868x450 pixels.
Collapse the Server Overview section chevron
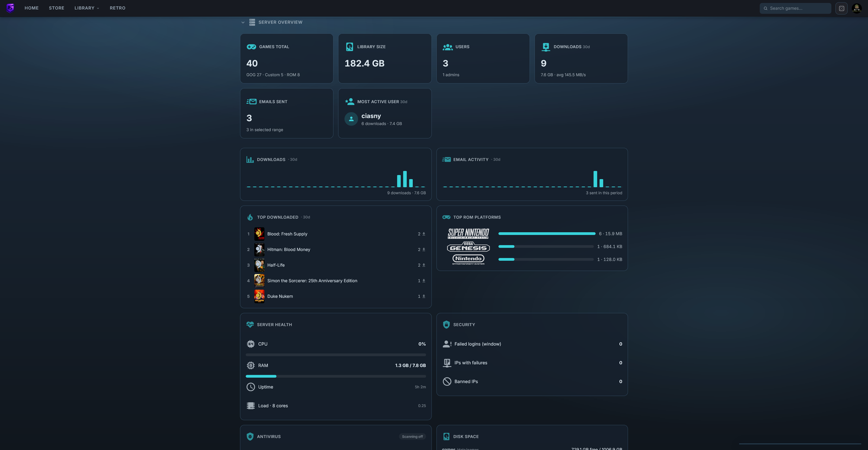pyautogui.click(x=243, y=22)
